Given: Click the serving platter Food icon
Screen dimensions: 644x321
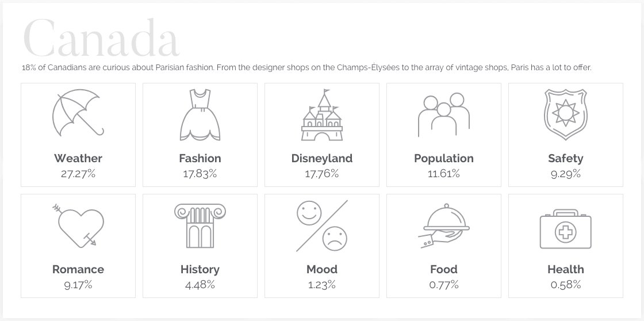Looking at the screenshot, I should 443,226.
